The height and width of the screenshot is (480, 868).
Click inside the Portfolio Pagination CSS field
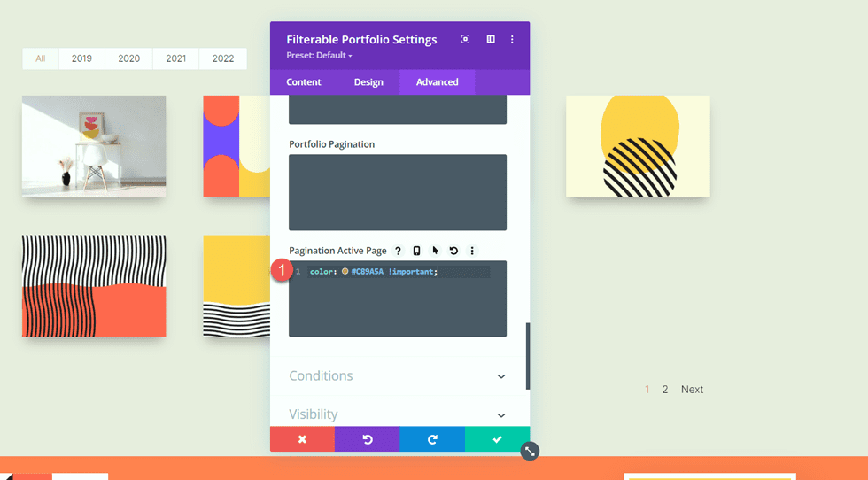(x=398, y=192)
